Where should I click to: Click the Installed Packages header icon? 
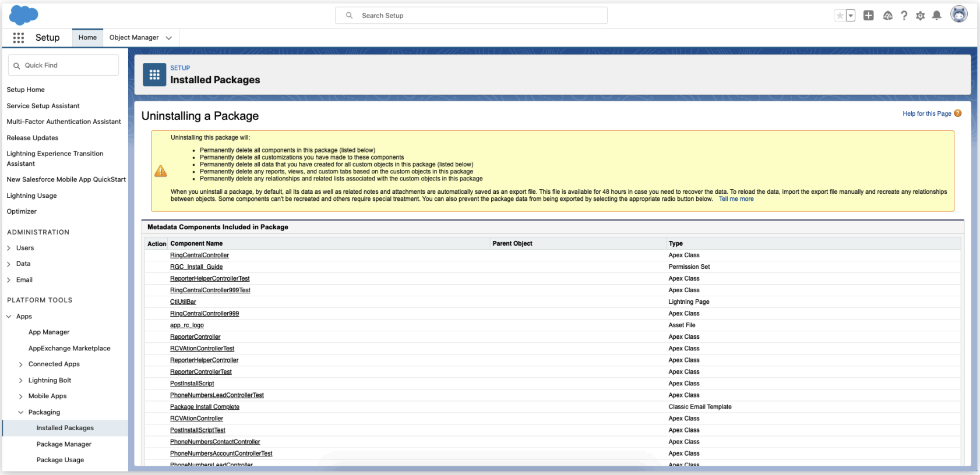tap(154, 75)
